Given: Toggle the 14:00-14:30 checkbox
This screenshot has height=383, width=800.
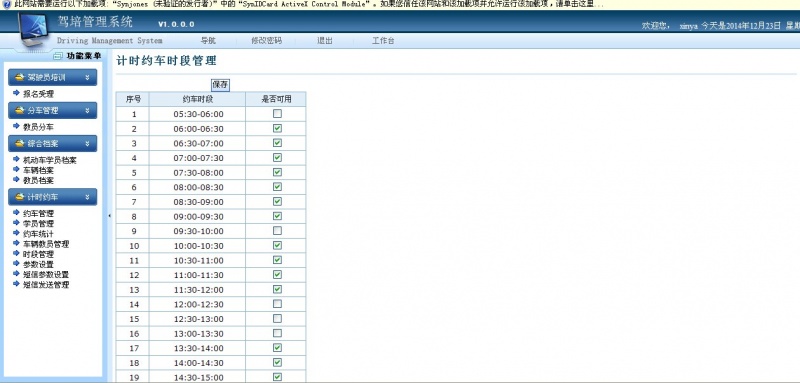Looking at the screenshot, I should tap(277, 362).
